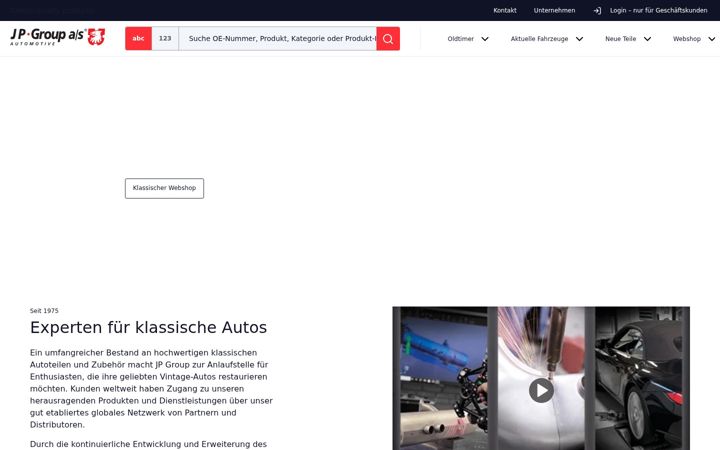Play the video with the play icon
This screenshot has height=450, width=720.
[x=541, y=390]
